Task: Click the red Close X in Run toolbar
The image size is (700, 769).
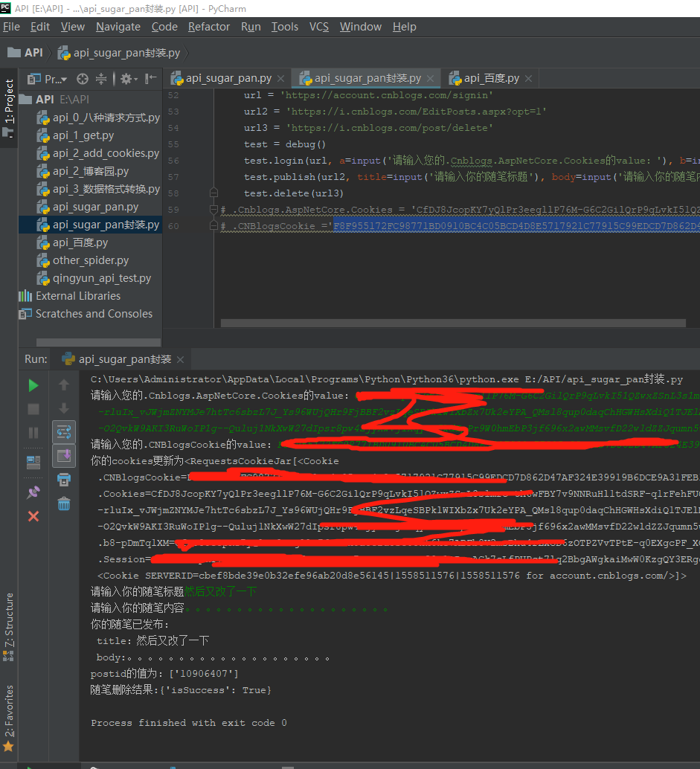Action: (x=33, y=515)
